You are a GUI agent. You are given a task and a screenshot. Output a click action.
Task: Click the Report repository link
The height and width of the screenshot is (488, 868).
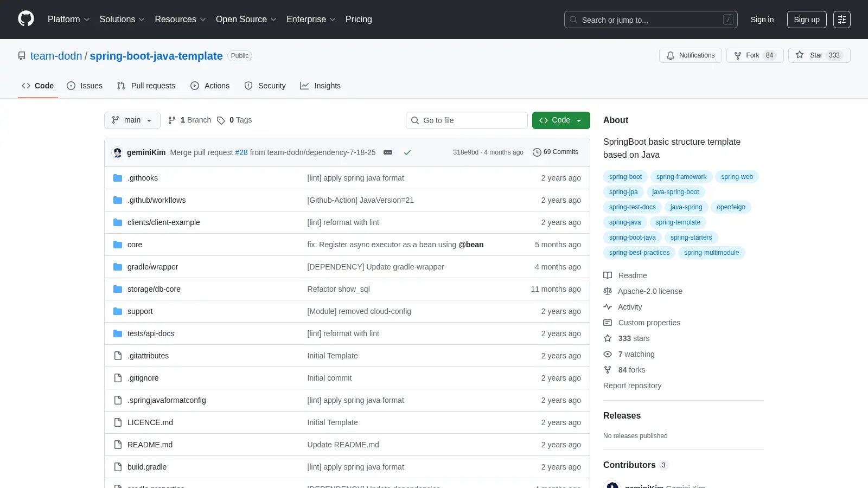(633, 386)
